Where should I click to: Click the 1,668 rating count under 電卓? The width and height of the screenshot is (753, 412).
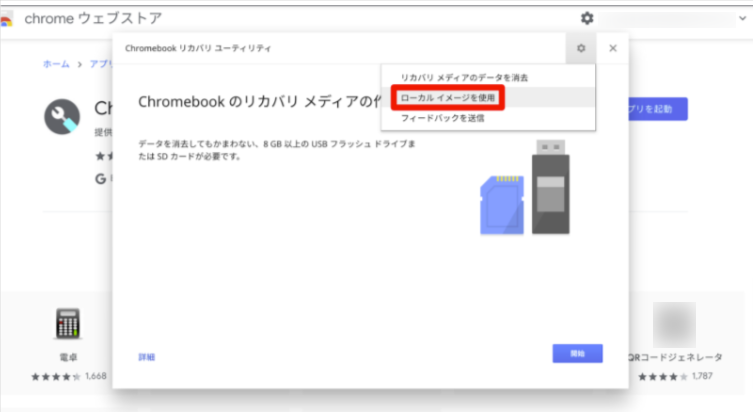click(x=96, y=376)
